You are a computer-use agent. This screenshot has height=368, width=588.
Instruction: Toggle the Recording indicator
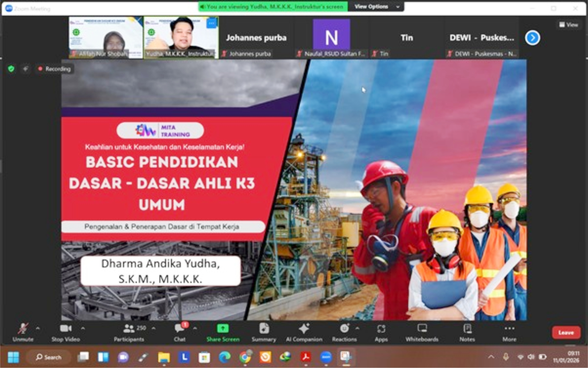click(54, 69)
